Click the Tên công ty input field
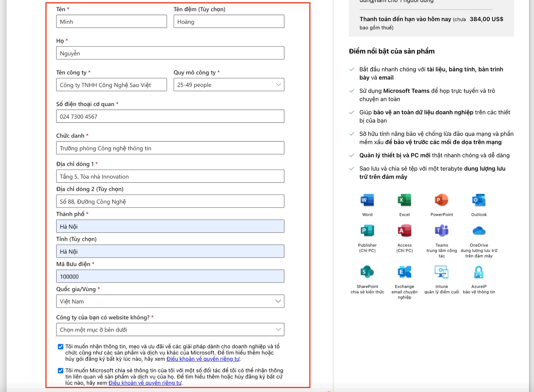Viewport: 534px width, 392px height. 111,85
